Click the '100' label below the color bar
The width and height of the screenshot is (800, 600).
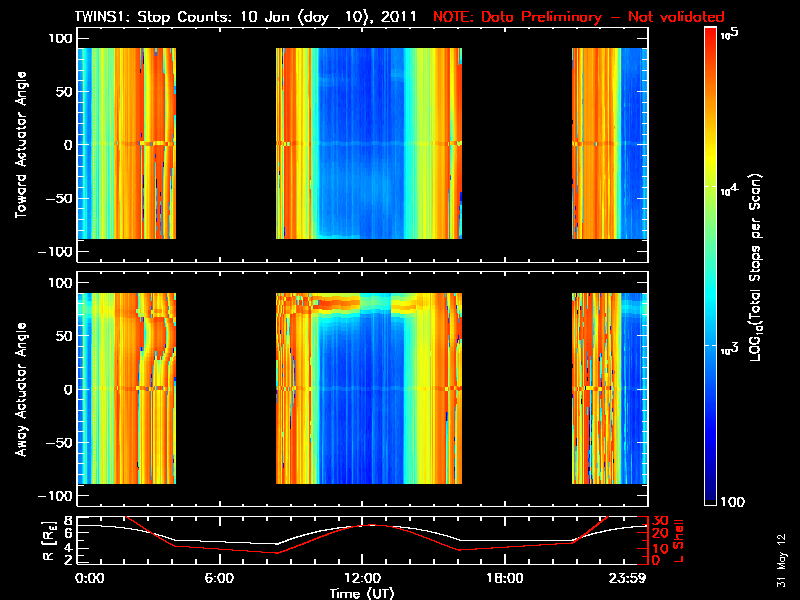click(733, 502)
